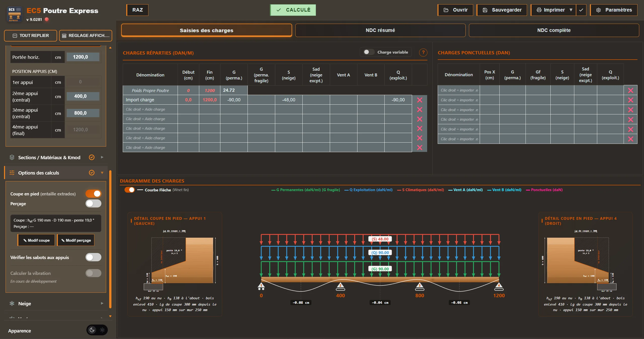Toggle Calculer la vibration switch
Viewport: 644px width, 339px height.
point(93,273)
